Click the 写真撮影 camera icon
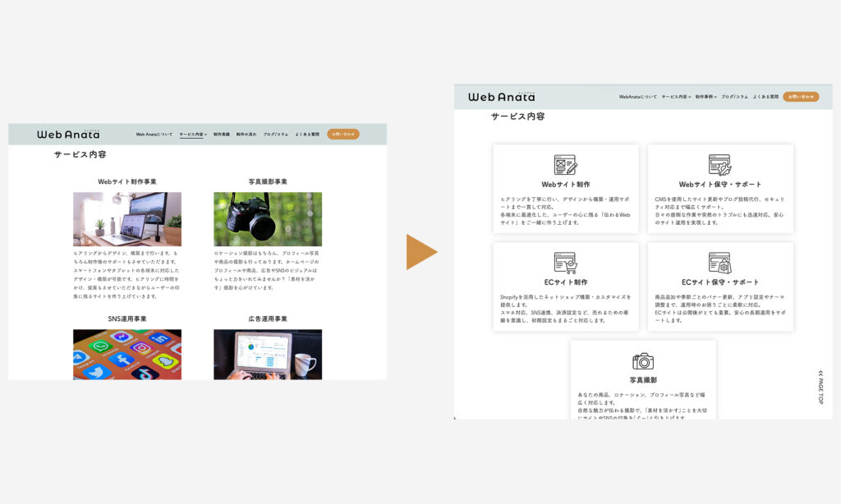The width and height of the screenshot is (841, 504). point(643,361)
